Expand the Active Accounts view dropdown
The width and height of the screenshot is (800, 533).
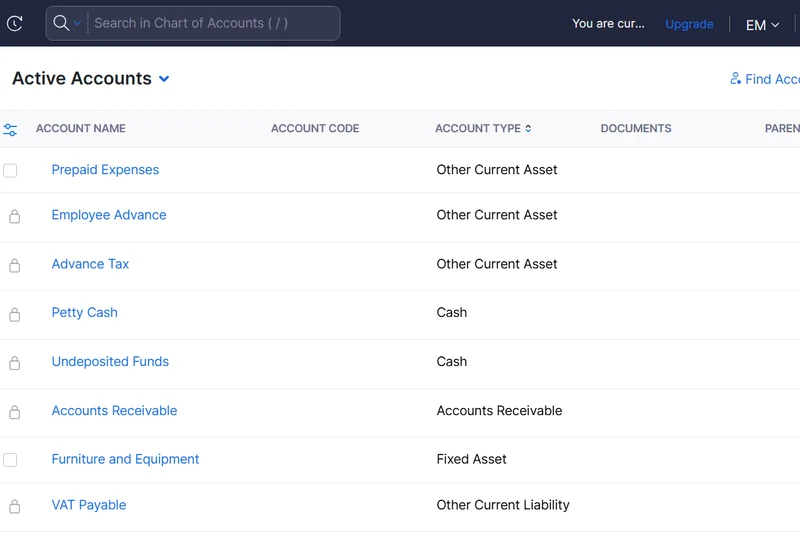[x=164, y=79]
